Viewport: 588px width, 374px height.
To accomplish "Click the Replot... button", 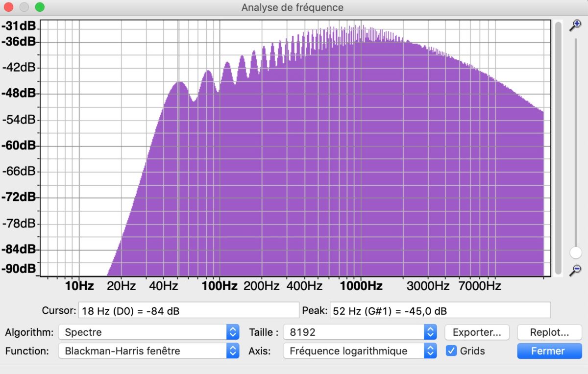I will click(x=549, y=332).
